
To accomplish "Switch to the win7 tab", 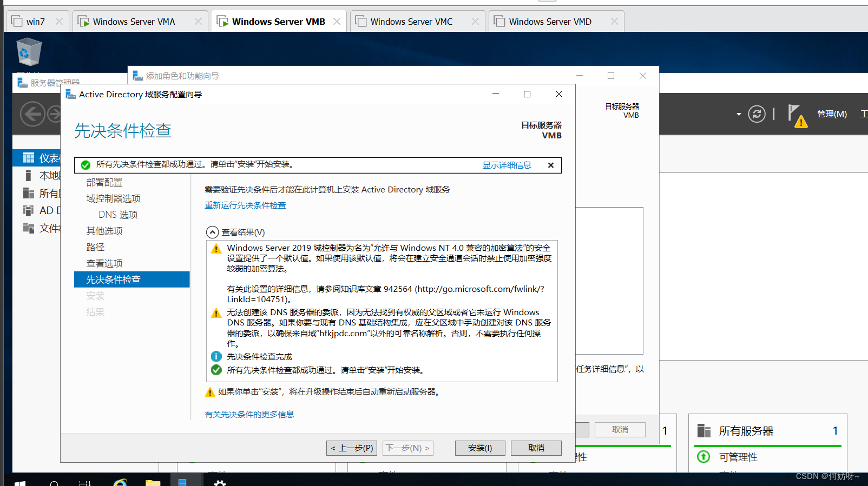I will pyautogui.click(x=35, y=22).
